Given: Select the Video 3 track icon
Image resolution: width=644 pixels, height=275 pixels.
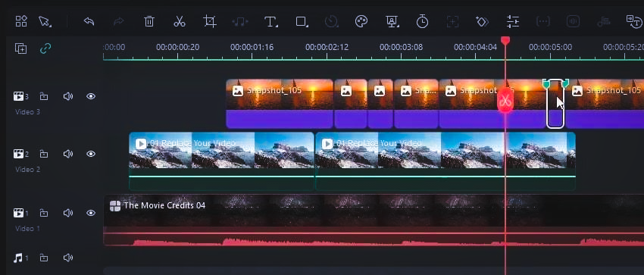Looking at the screenshot, I should 19,96.
